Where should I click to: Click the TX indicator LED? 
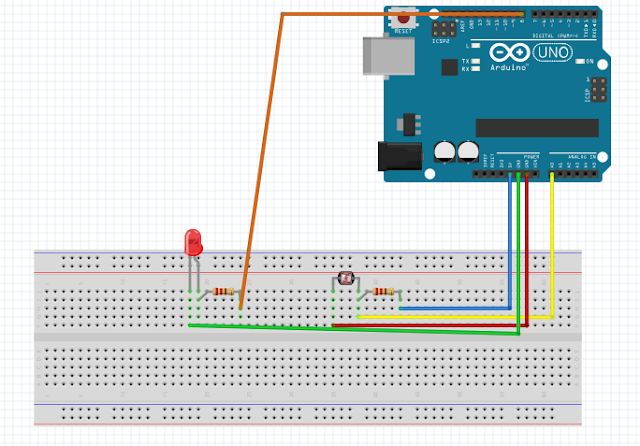point(475,61)
